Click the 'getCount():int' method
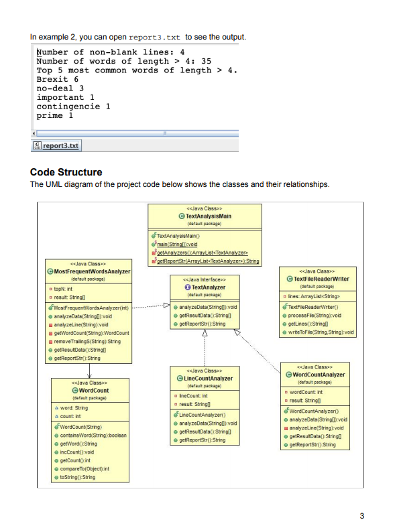This screenshot has height=532, width=399. point(72,461)
